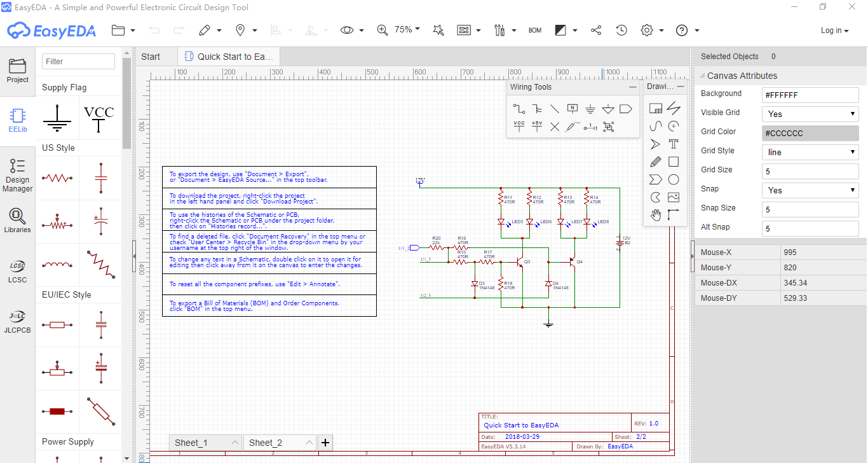Screen dimensions: 868x463
Task: Open the LCSC parts panel
Action: coord(17,271)
